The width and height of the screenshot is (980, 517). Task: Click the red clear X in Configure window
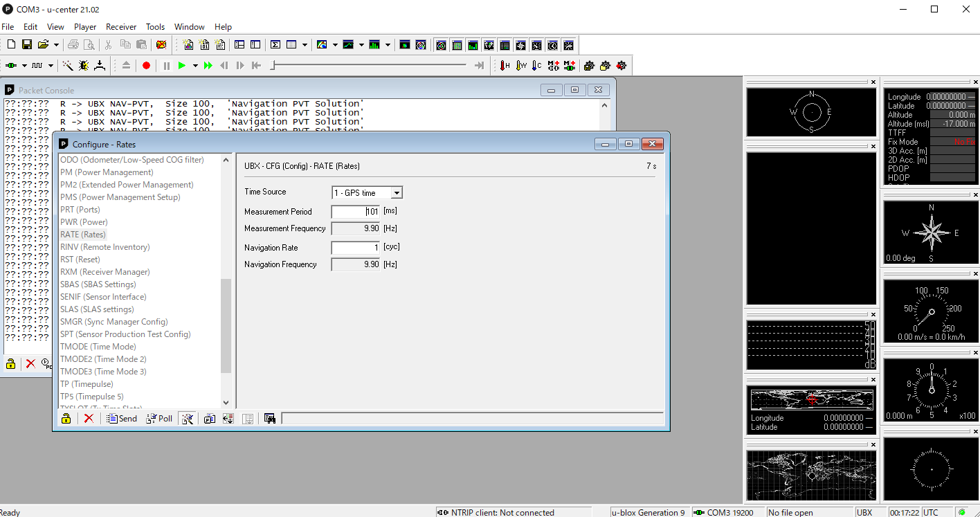pyautogui.click(x=89, y=418)
